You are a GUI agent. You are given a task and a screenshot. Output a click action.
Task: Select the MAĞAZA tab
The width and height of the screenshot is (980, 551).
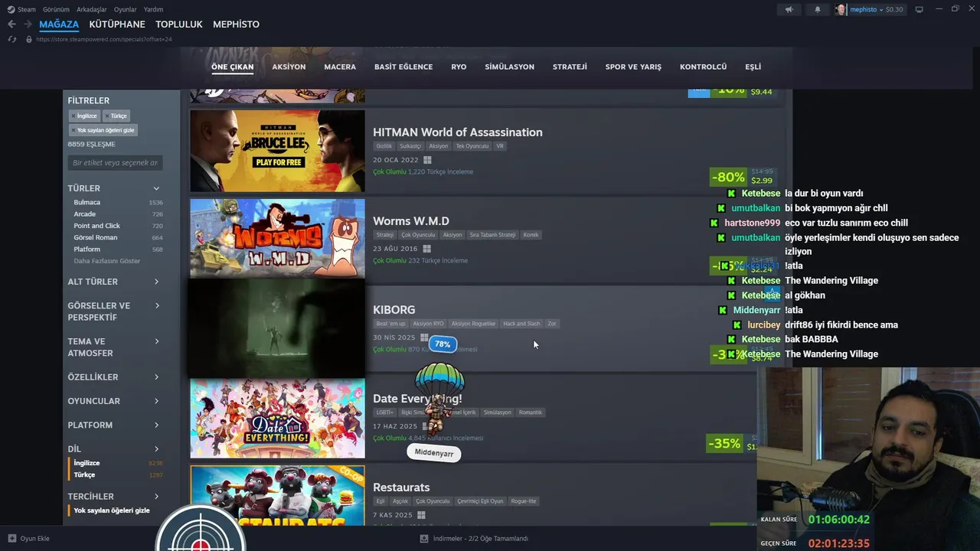(x=59, y=24)
